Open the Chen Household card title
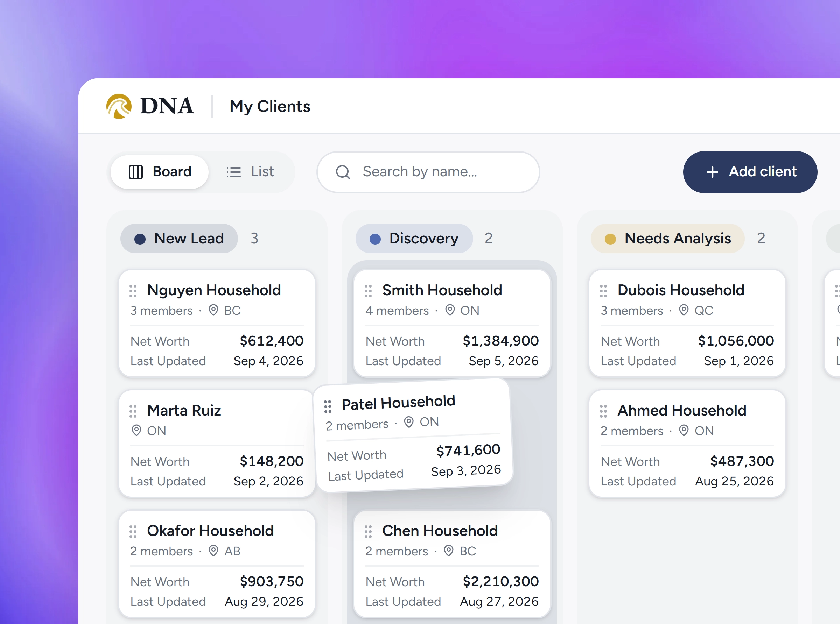840x624 pixels. click(440, 531)
